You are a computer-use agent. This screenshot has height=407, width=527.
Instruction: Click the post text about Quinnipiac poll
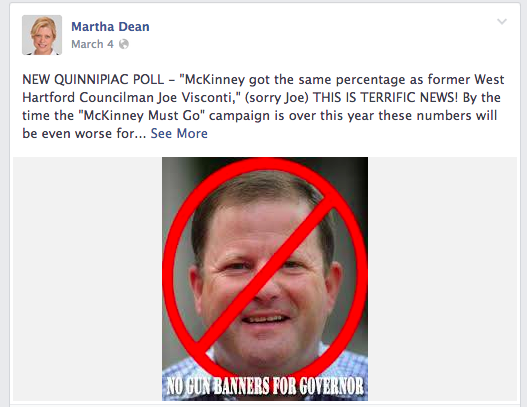point(263,107)
